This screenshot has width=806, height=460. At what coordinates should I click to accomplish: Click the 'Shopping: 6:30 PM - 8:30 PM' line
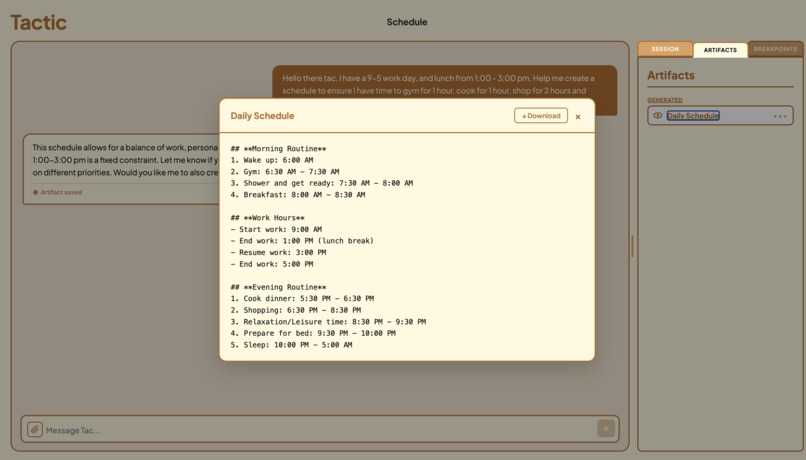pos(296,310)
